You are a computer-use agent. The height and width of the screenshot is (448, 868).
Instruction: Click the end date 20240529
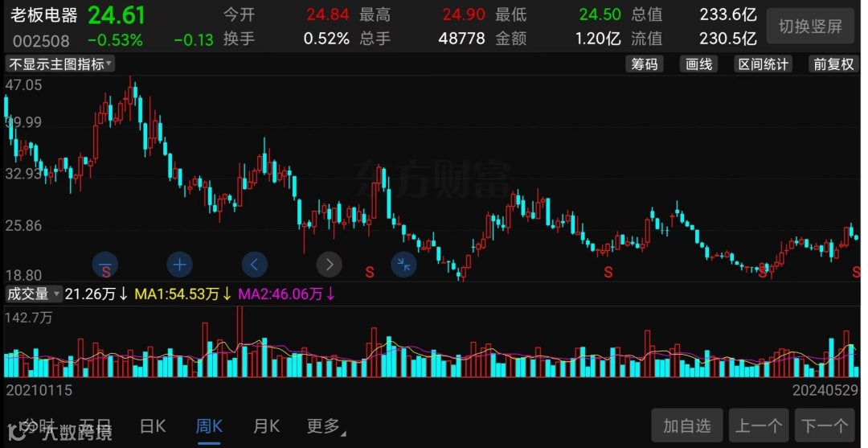[x=825, y=390]
